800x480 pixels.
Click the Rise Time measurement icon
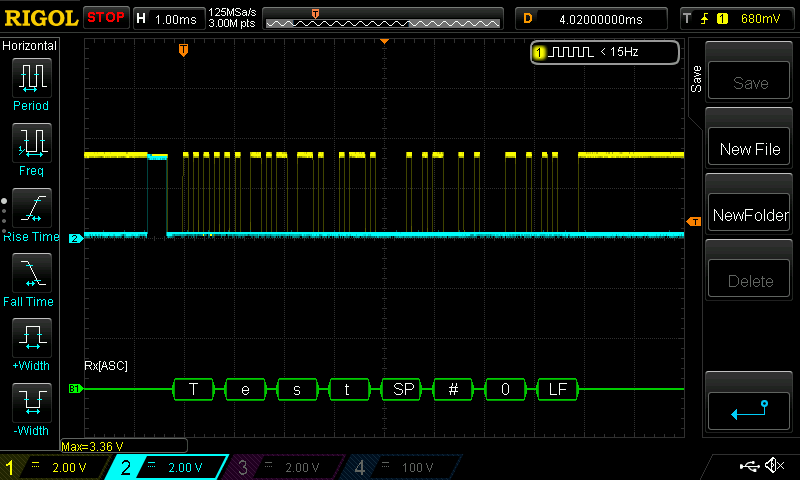[31, 209]
